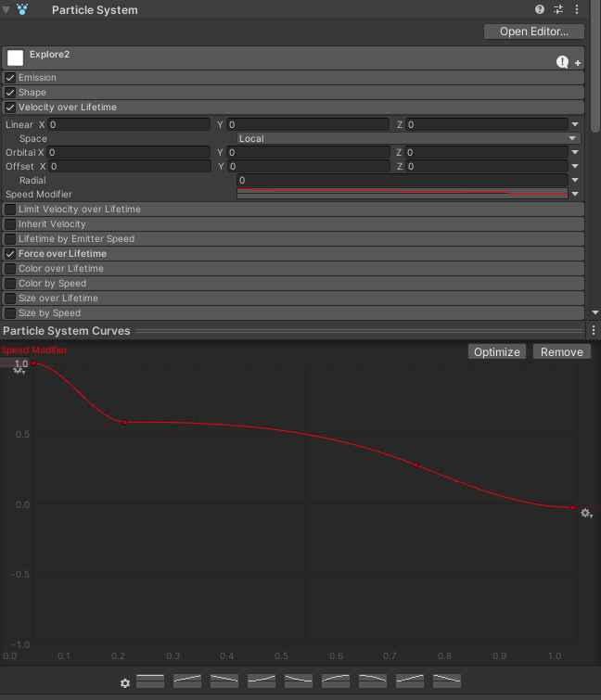Open the Particle System Curves three-dot menu
Viewport: 601px width, 700px height.
[x=594, y=330]
